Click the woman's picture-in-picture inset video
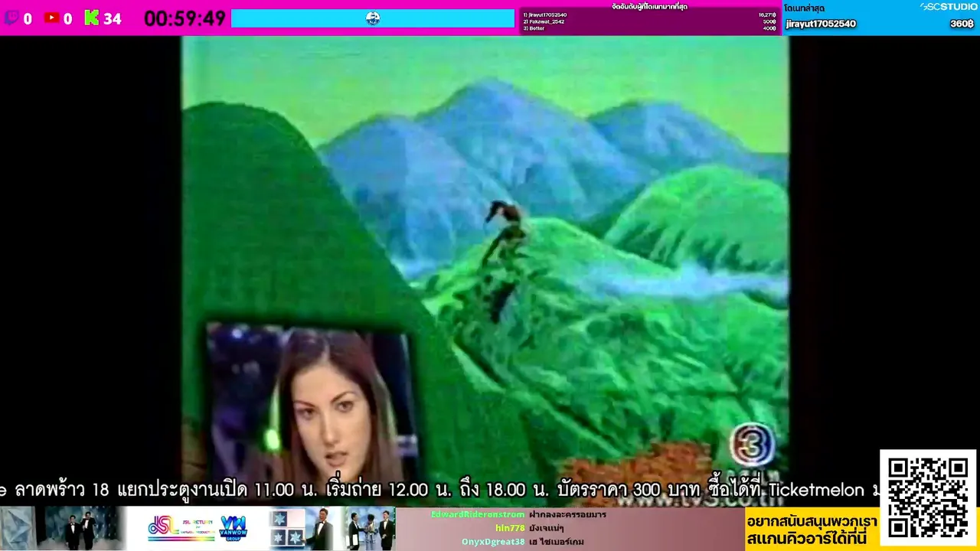The width and height of the screenshot is (980, 551). point(309,402)
